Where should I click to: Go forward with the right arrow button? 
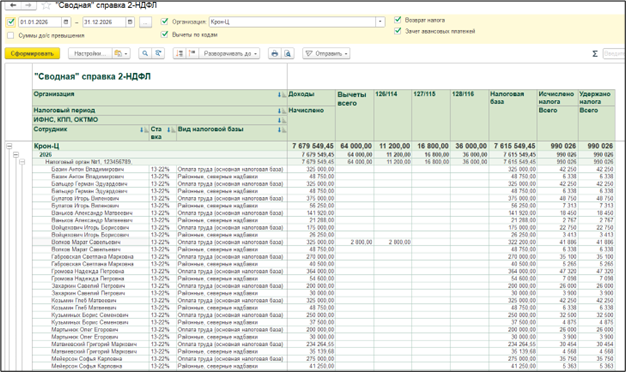coord(28,5)
